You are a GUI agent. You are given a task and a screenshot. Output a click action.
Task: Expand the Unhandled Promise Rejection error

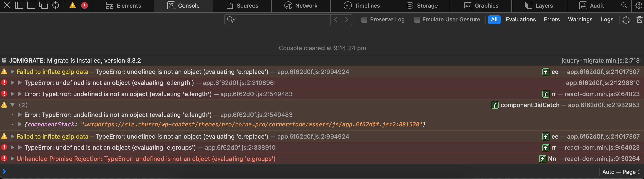click(x=12, y=159)
